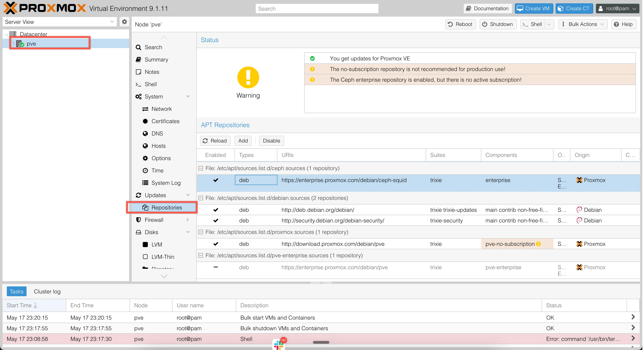This screenshot has width=644, height=350.
Task: Click the Repositories files icon
Action: point(145,208)
